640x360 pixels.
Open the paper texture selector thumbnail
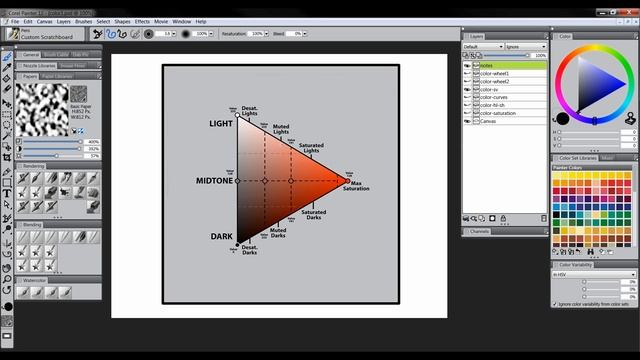tap(78, 94)
